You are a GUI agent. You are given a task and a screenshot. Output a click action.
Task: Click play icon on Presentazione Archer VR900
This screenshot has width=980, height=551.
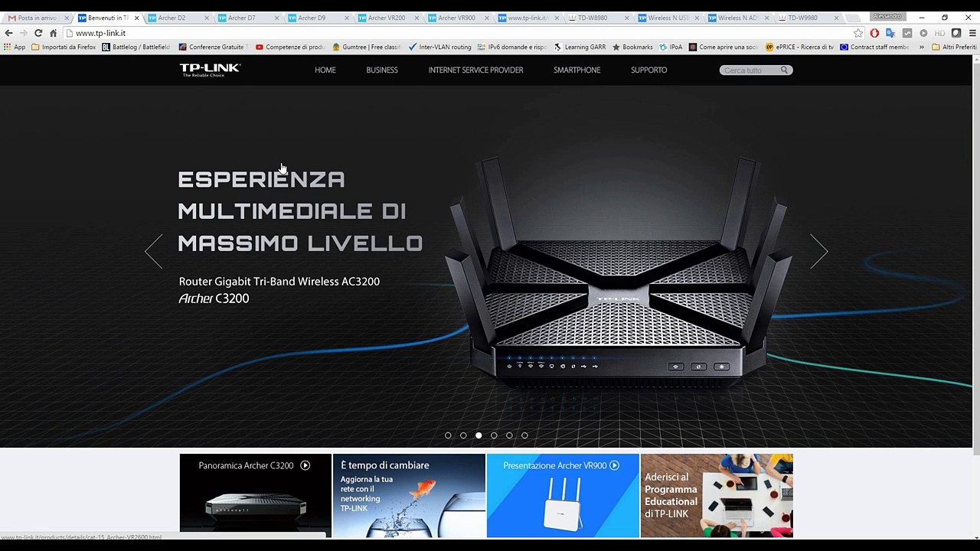pos(614,465)
